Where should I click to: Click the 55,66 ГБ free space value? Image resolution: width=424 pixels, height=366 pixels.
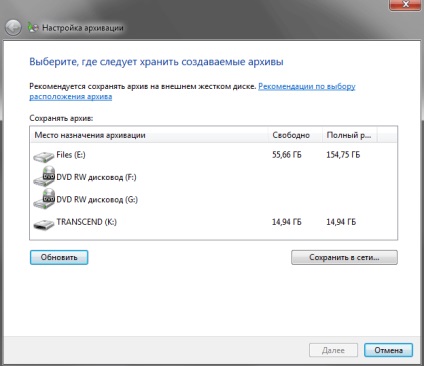[x=287, y=155]
